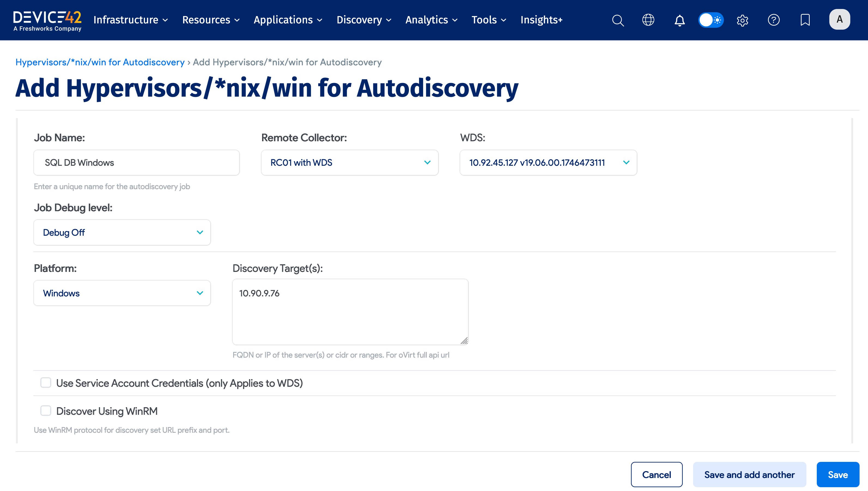Viewport: 868px width, 491px height.
Task: Follow the Hypervisors autodiscovery breadcrumb link
Action: pos(99,62)
